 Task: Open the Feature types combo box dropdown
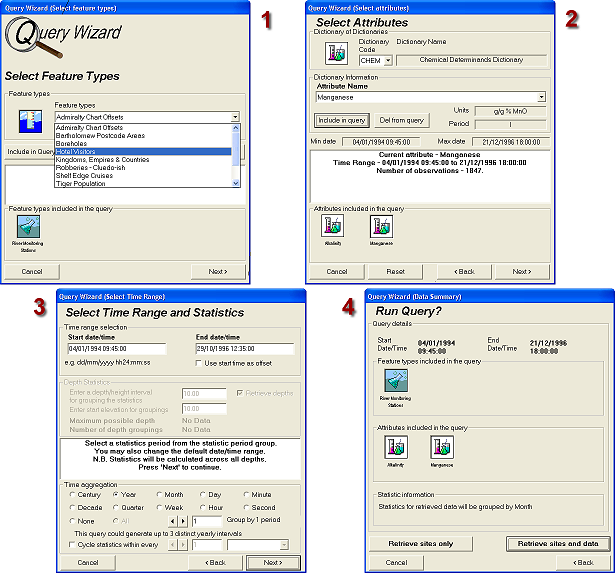tap(236, 117)
